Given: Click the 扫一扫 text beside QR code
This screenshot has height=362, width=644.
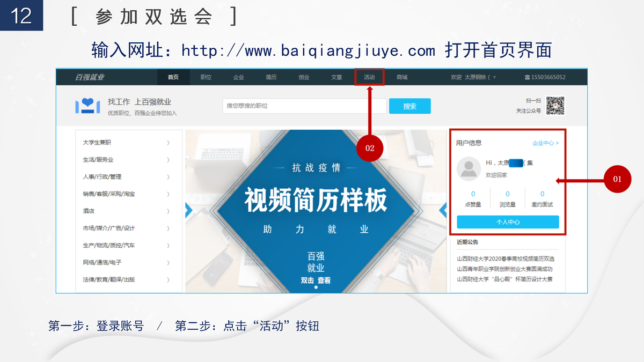Looking at the screenshot, I should (x=533, y=101).
